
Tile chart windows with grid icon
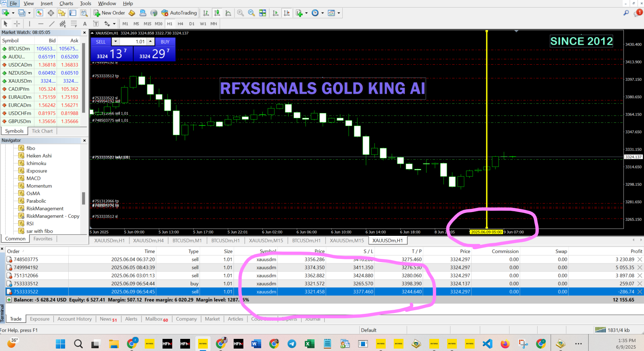[262, 13]
